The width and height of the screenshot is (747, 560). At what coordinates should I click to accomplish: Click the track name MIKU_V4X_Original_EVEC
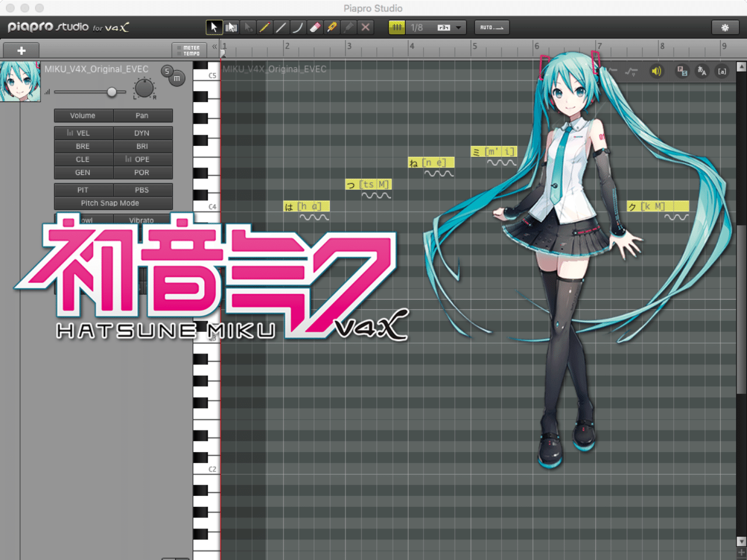pos(97,69)
